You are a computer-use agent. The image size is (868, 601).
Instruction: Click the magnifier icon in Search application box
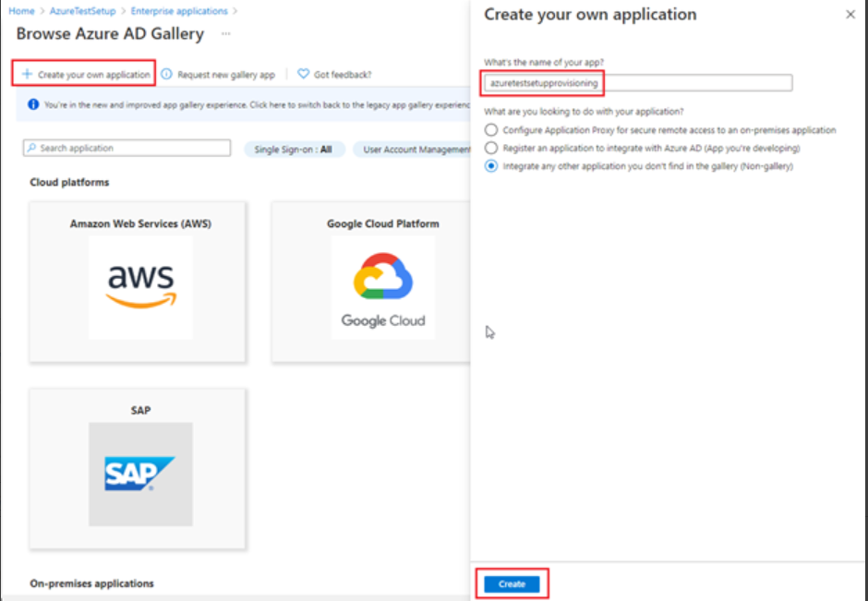31,148
